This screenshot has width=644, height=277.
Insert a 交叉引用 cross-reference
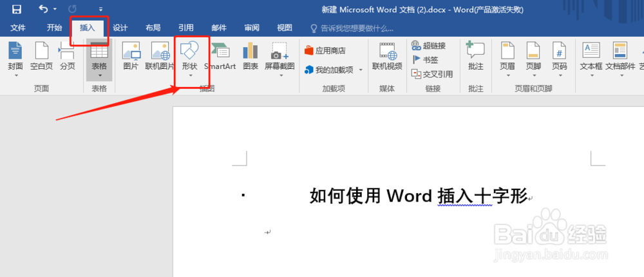(x=433, y=74)
